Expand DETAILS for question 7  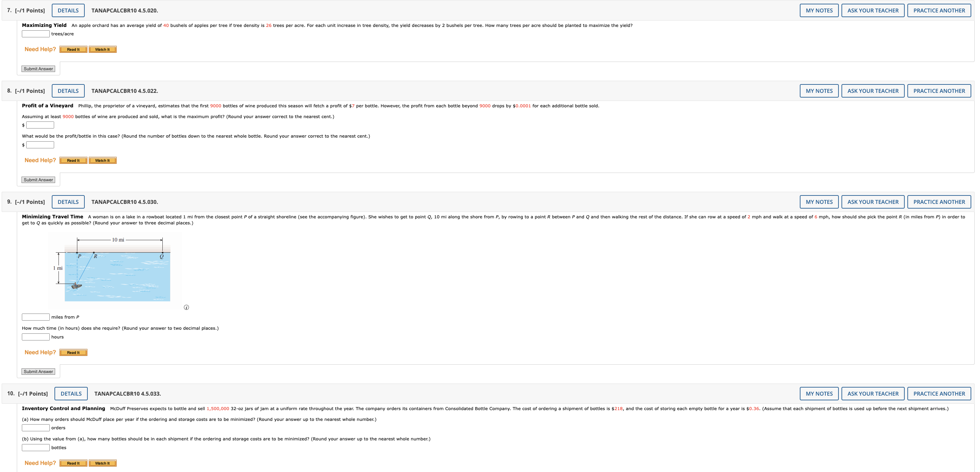(x=68, y=11)
